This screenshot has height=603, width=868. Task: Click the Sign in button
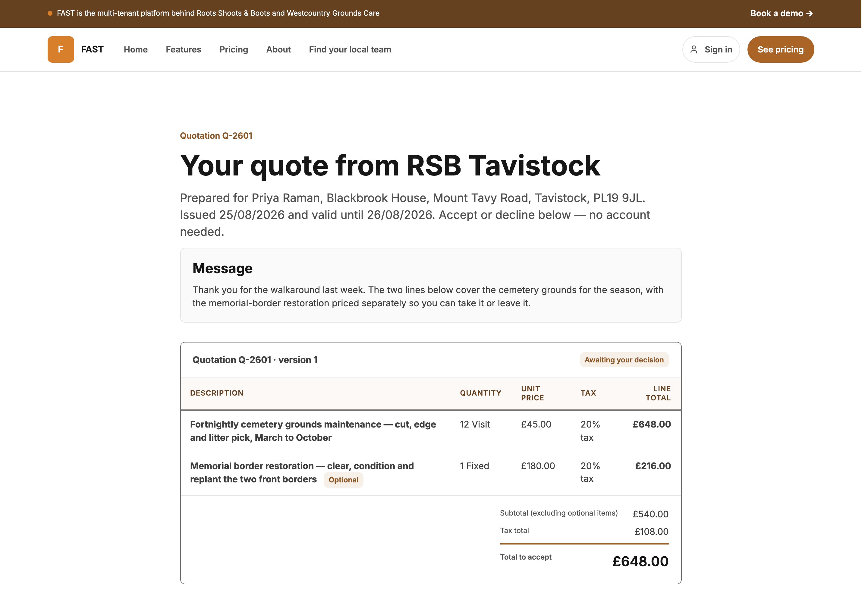coord(710,49)
